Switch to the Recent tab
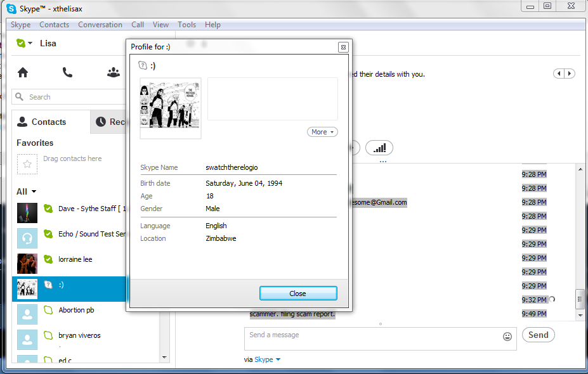 point(109,122)
